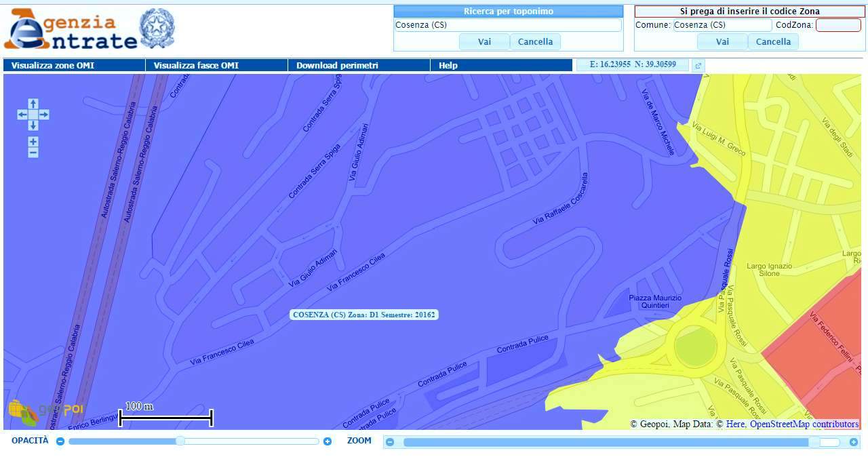The height and width of the screenshot is (457, 868).
Task: Click the zoom slider minus icon
Action: (x=390, y=442)
